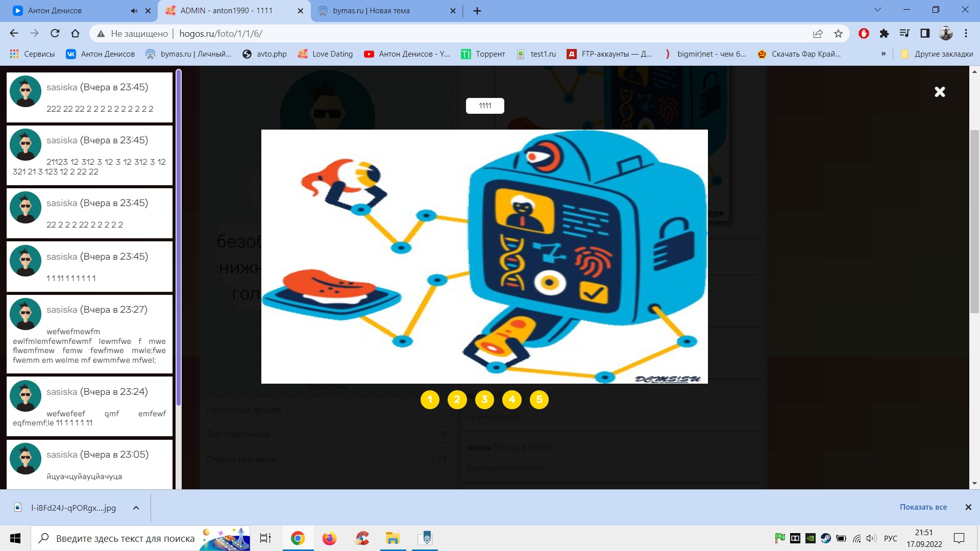Mute the Антон Денисов tab audio
980x551 pixels.
pos(134,11)
